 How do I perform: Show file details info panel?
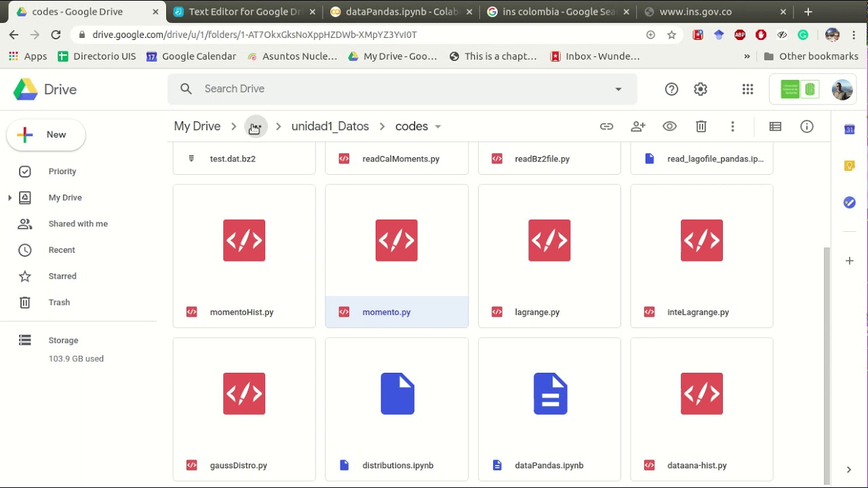[807, 126]
